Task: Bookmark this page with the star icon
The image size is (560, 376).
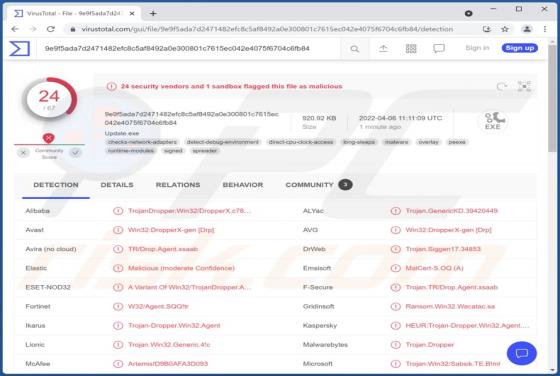Action: (505, 29)
